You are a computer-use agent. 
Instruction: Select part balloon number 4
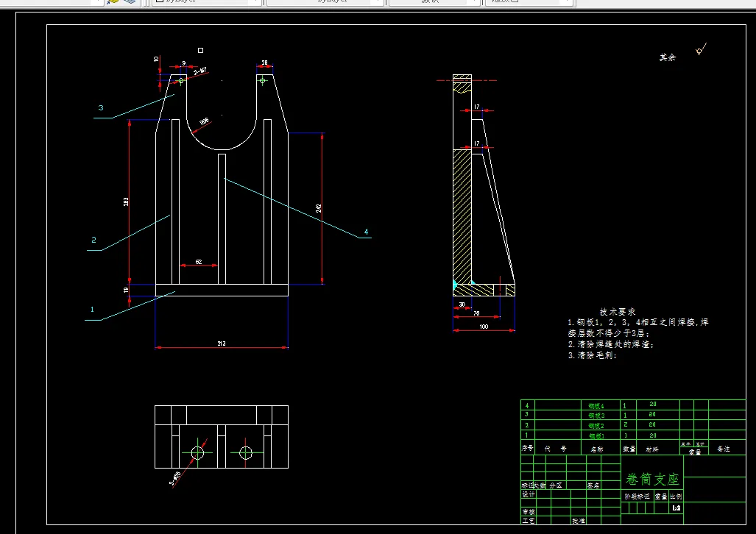(366, 232)
